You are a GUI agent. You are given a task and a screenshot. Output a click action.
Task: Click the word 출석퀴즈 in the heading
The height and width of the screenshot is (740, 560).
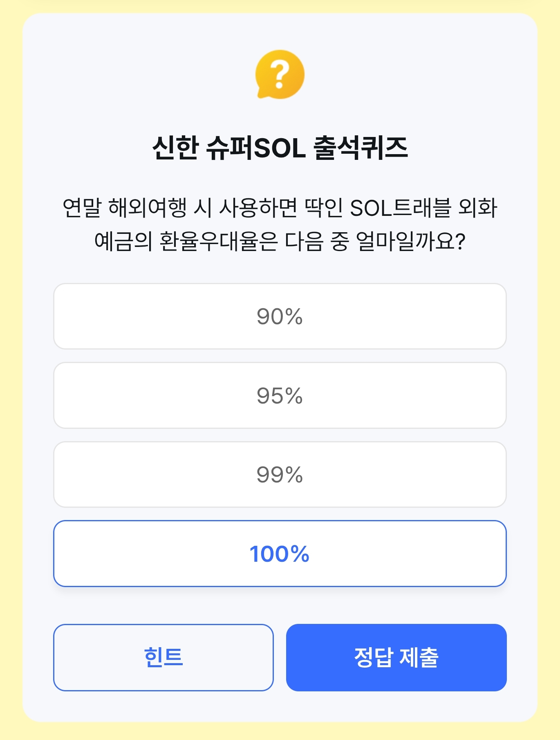(x=361, y=148)
